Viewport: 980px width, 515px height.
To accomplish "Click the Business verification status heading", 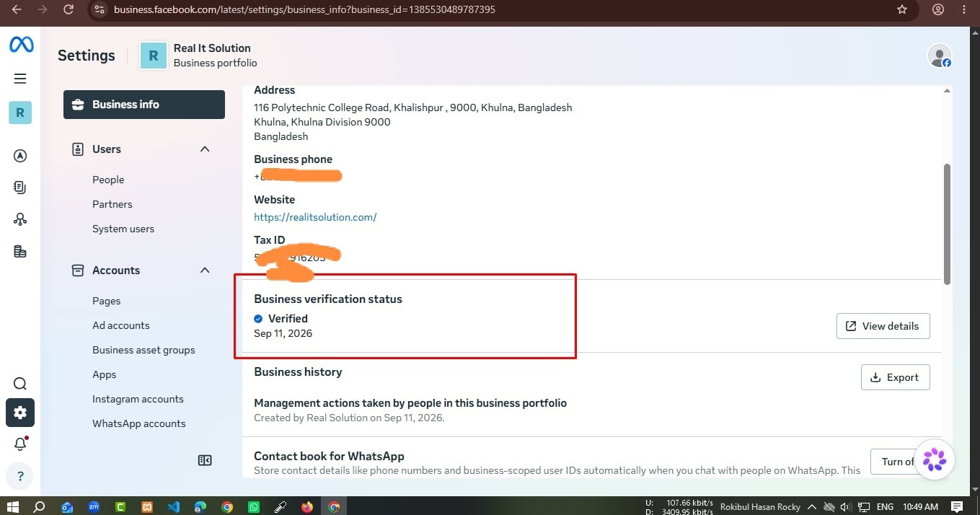I will tap(328, 299).
